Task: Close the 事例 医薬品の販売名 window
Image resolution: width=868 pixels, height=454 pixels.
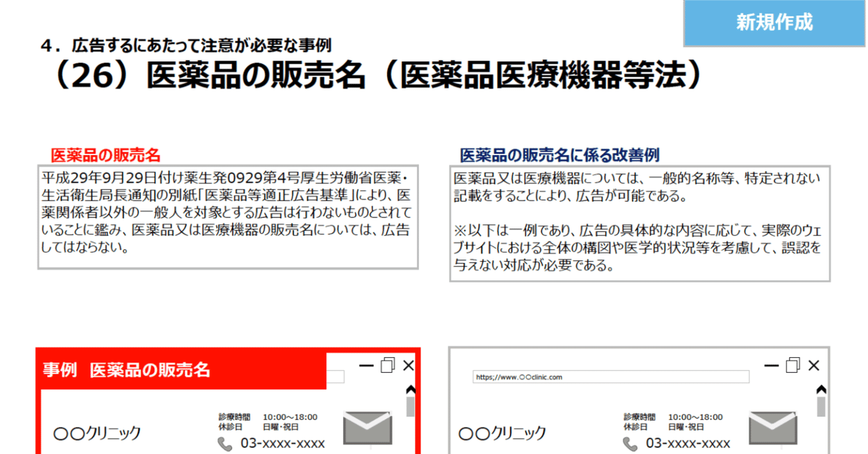Action: [x=408, y=365]
